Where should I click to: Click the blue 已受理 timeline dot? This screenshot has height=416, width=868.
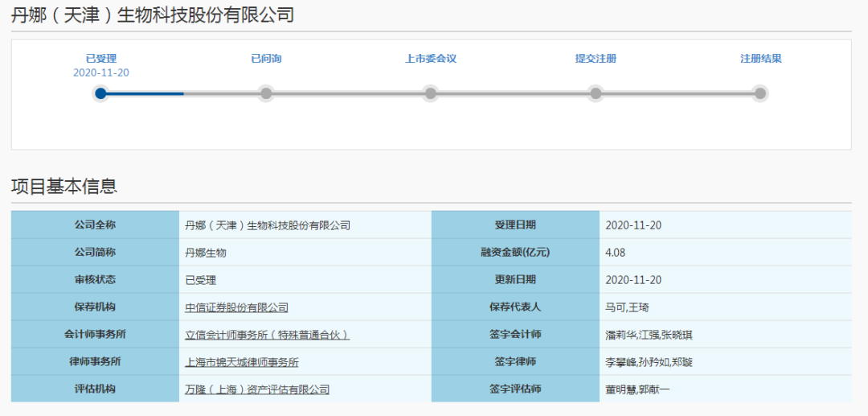[x=100, y=93]
